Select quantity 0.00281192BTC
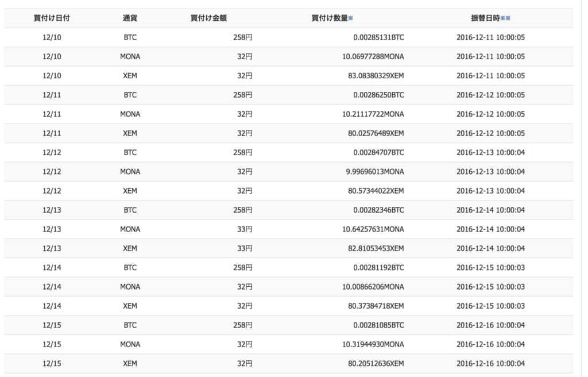The height and width of the screenshot is (377, 588). point(379,268)
